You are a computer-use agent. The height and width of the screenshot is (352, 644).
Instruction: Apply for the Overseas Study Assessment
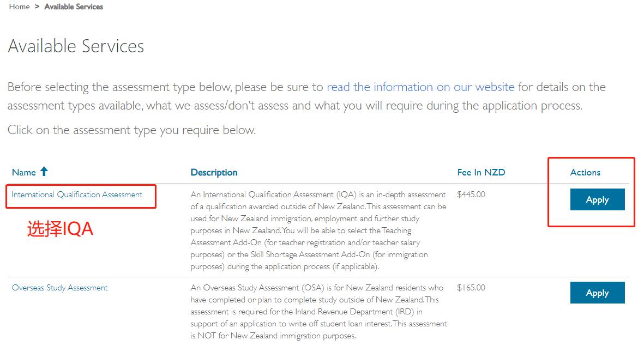coord(597,293)
